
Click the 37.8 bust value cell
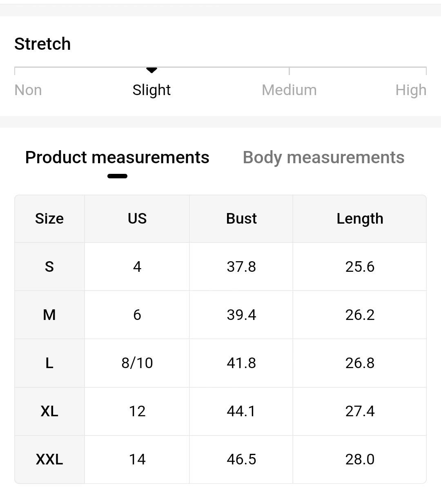click(x=241, y=267)
